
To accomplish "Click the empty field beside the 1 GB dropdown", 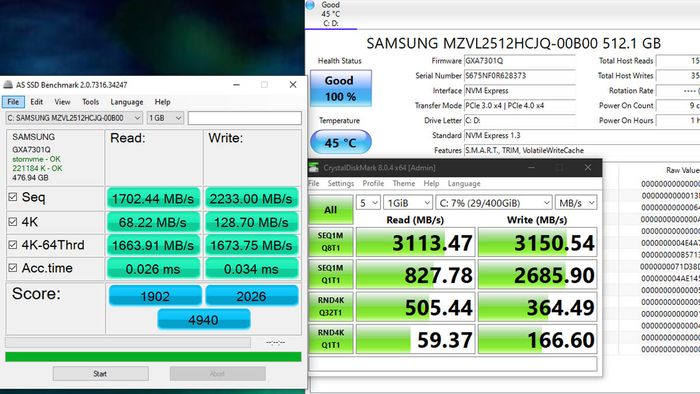I will [245, 118].
